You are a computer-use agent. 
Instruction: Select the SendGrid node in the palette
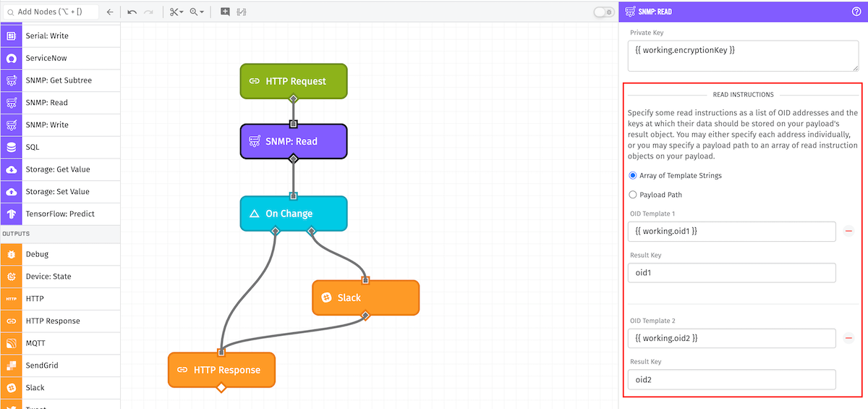pos(60,366)
